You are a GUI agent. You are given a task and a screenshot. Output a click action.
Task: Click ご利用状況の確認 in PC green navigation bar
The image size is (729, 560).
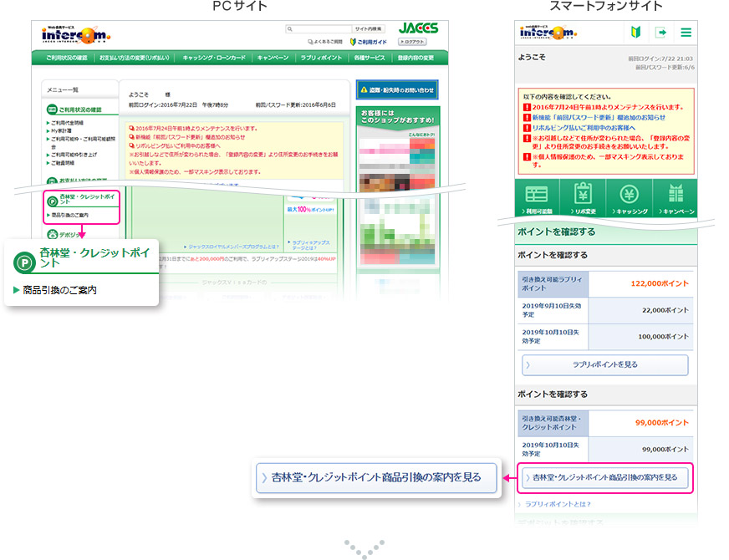tap(67, 58)
